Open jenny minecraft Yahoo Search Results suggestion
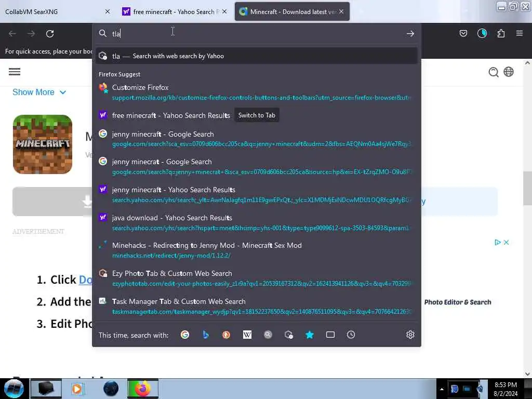 pyautogui.click(x=257, y=194)
